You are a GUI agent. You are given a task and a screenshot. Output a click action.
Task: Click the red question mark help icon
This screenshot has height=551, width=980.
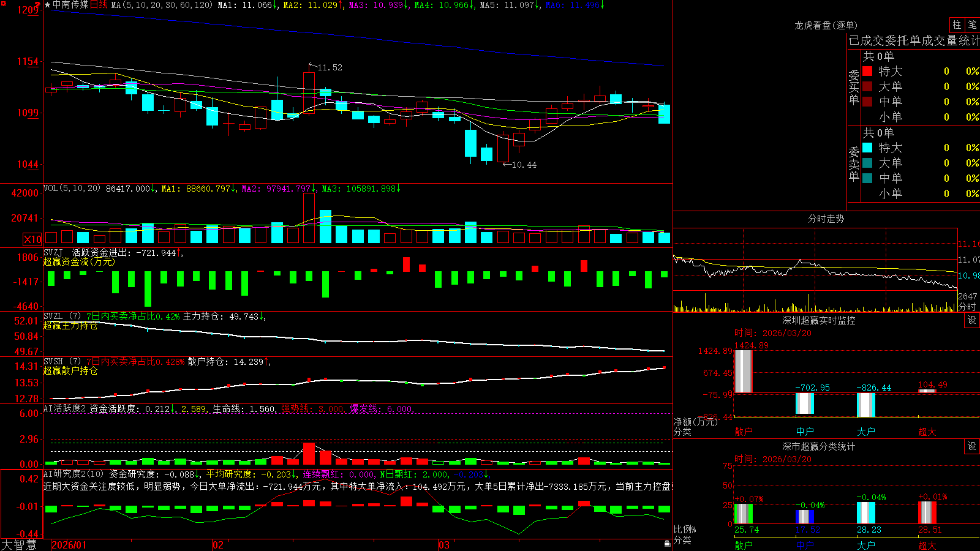click(37, 4)
